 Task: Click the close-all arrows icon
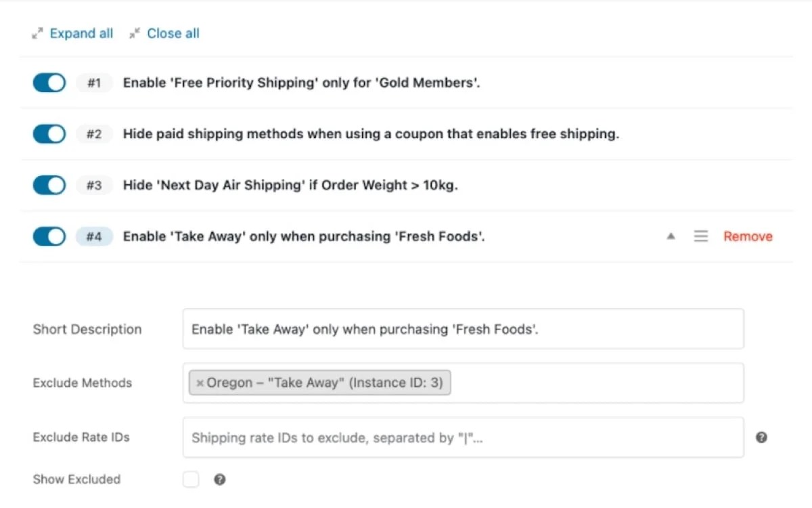pos(134,33)
